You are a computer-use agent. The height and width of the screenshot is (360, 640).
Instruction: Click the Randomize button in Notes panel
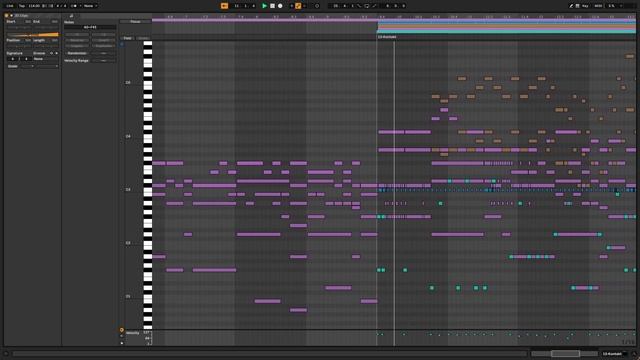(77, 53)
